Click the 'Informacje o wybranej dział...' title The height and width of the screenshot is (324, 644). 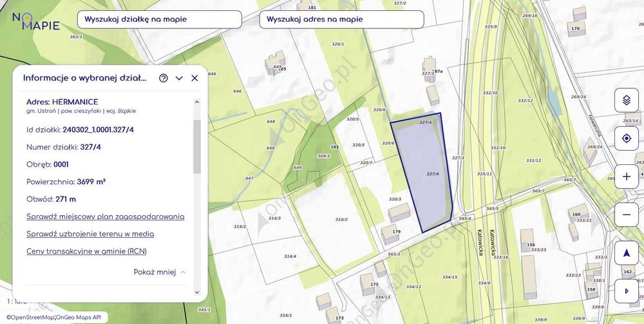point(85,78)
